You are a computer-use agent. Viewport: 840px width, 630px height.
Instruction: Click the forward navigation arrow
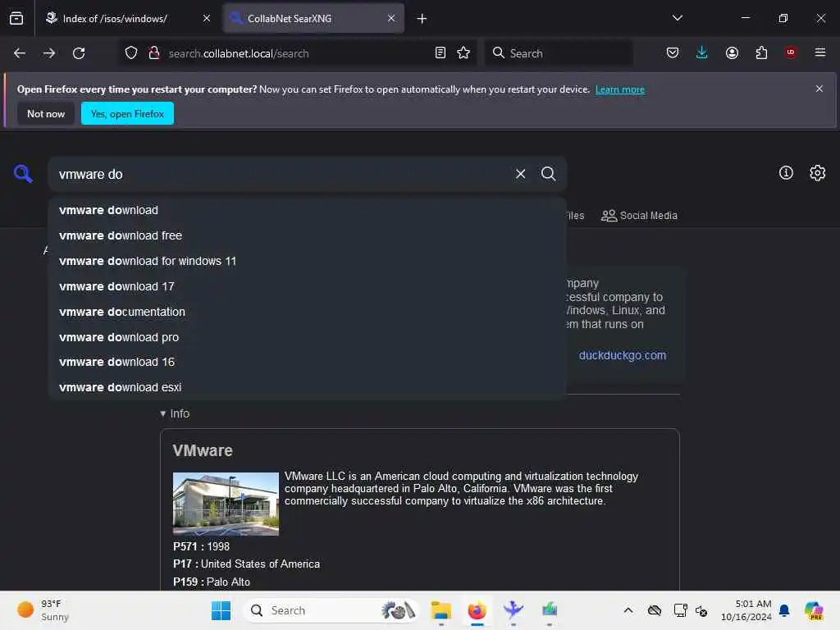[x=48, y=53]
